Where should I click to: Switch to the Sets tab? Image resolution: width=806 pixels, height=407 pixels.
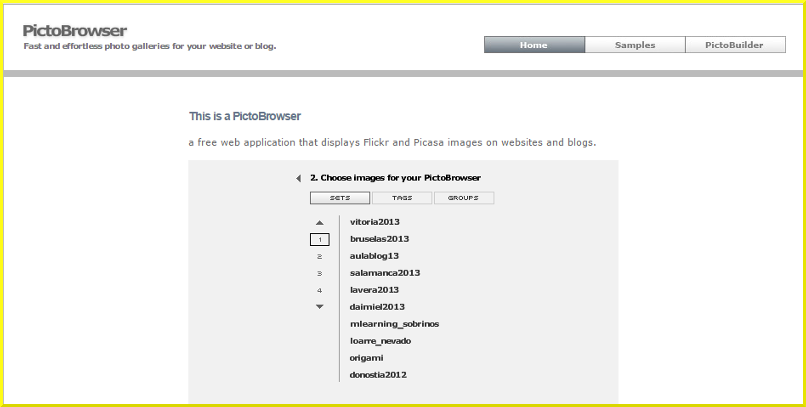(340, 198)
